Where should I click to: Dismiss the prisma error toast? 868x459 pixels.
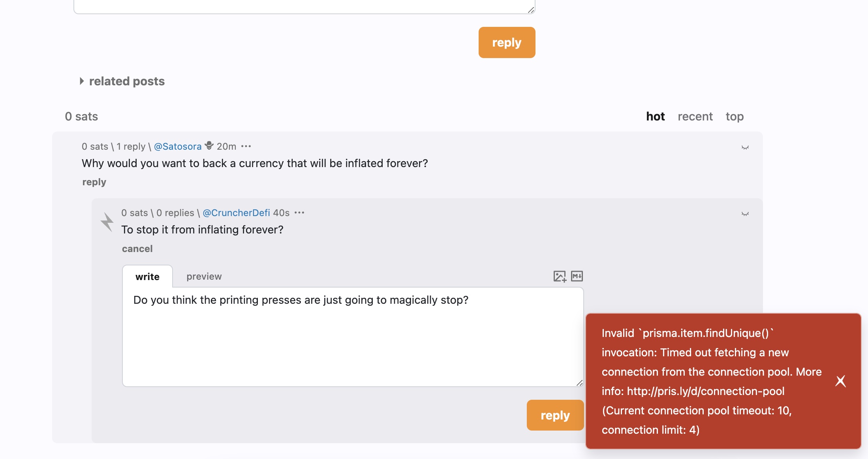pos(841,381)
